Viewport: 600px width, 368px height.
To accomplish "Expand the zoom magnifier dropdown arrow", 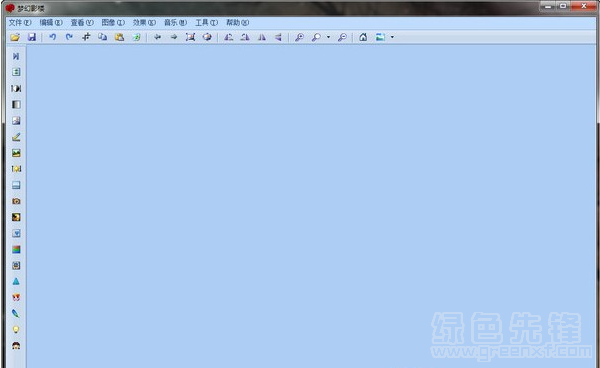I will tap(328, 37).
